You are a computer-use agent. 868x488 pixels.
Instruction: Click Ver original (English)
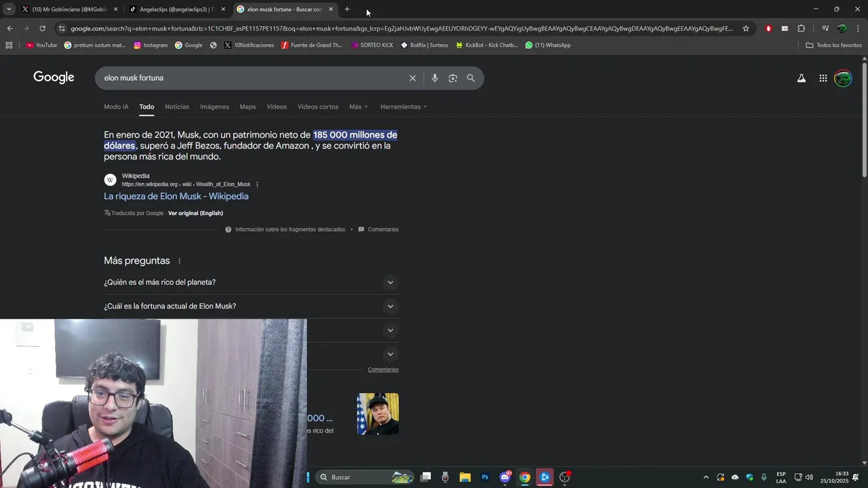(195, 213)
